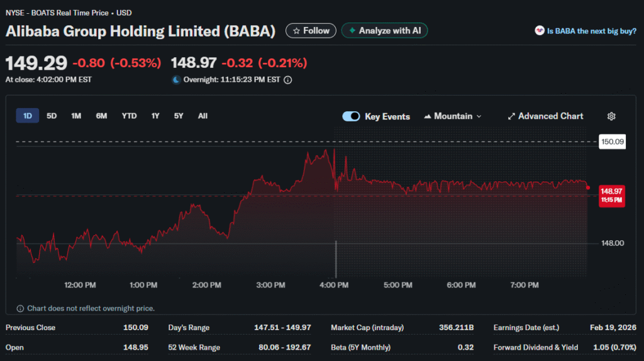Expand the Mountain chart type dropdown

point(453,116)
